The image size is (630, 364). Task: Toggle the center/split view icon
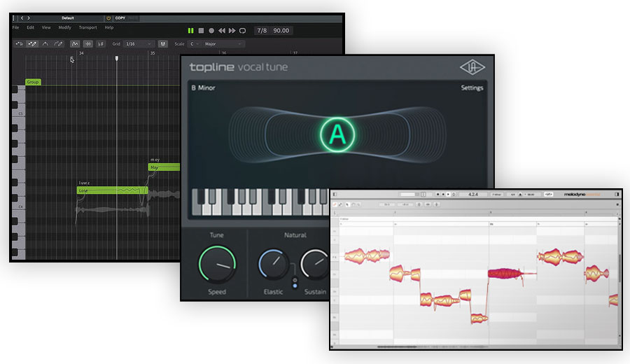tap(88, 44)
